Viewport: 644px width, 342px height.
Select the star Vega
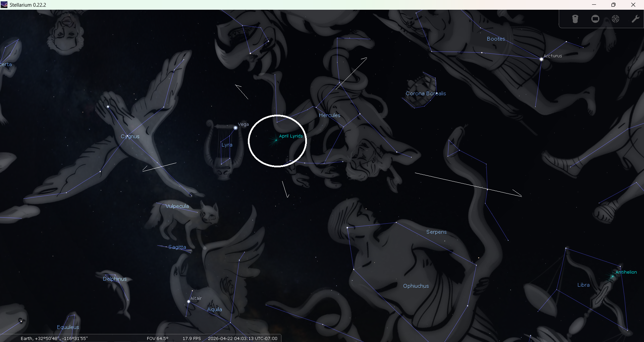(235, 128)
